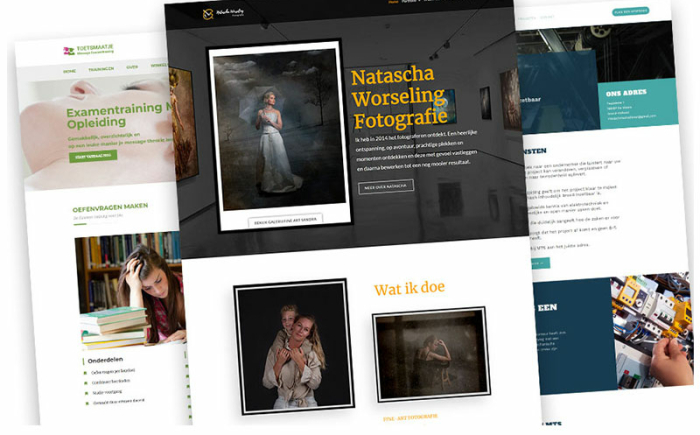Click the electrical panel wiring photo
The height and width of the screenshot is (435, 700).
652,330
